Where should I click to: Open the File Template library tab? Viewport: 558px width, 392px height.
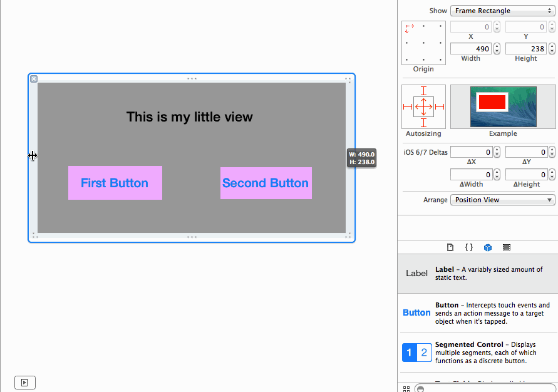[x=450, y=247]
